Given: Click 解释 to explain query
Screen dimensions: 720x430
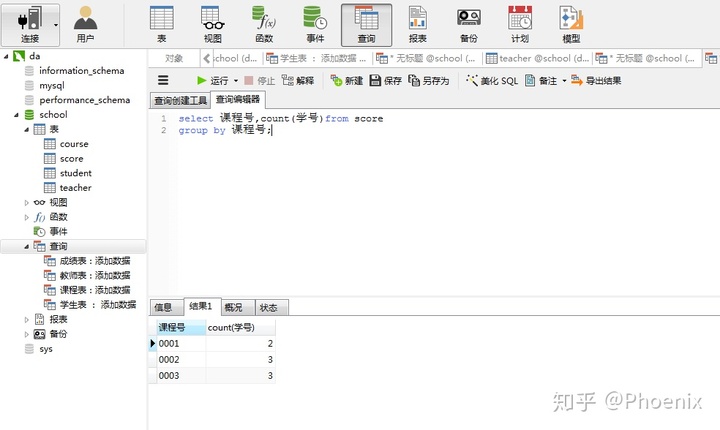Looking at the screenshot, I should point(298,81).
